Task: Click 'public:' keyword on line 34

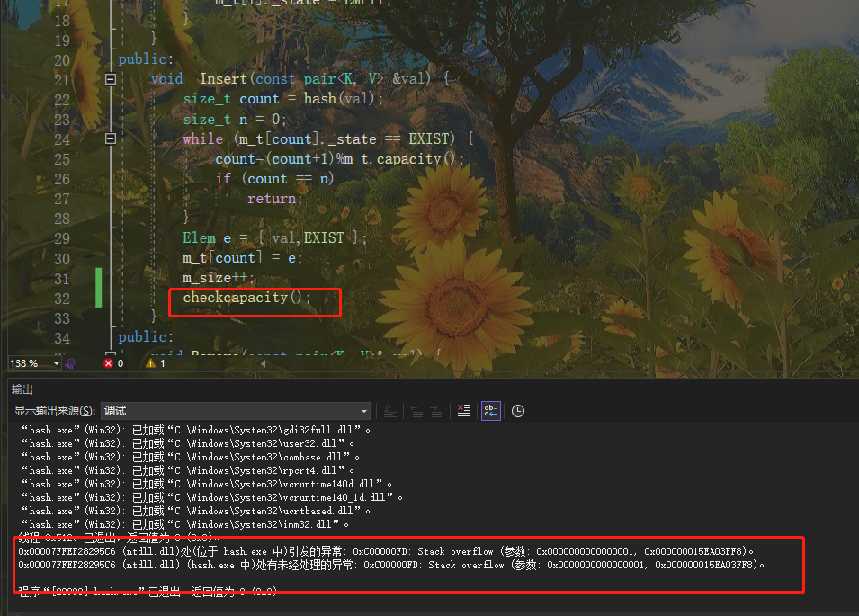Action: (146, 336)
